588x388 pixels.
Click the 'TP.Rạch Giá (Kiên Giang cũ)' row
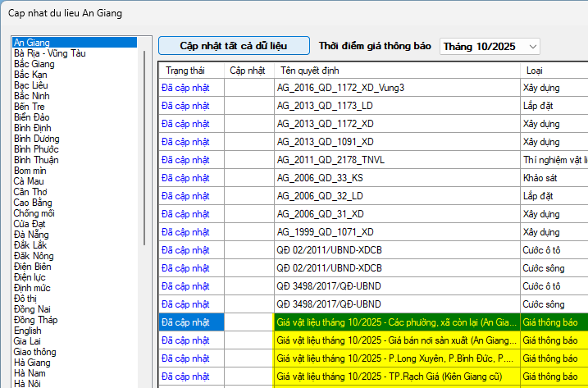(396, 377)
